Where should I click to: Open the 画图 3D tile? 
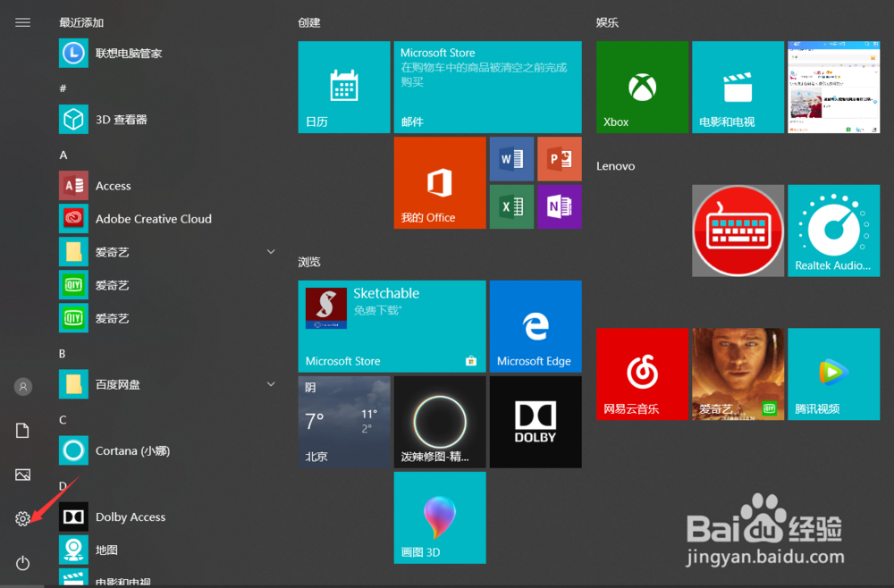coord(440,518)
